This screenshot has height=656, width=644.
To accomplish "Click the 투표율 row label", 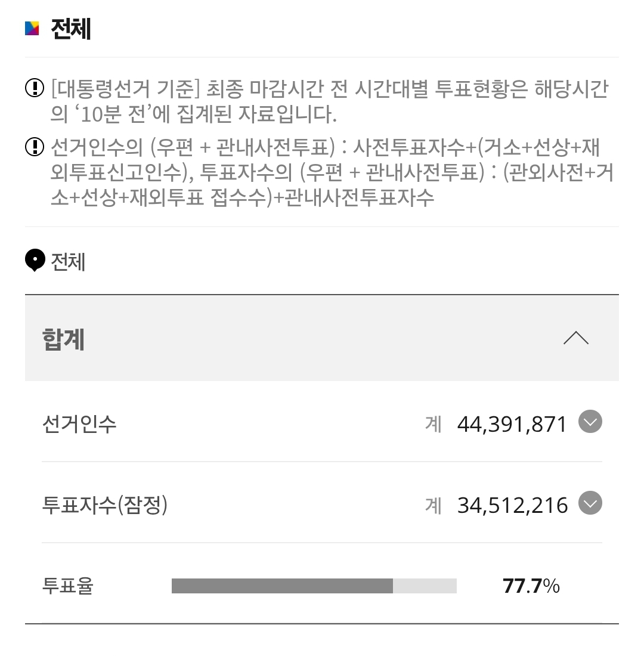I will point(67,586).
